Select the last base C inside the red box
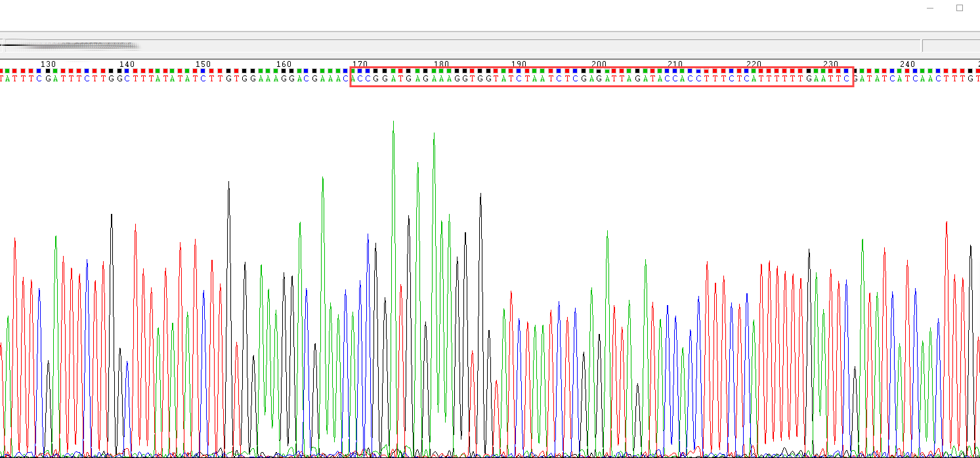 tap(847, 79)
